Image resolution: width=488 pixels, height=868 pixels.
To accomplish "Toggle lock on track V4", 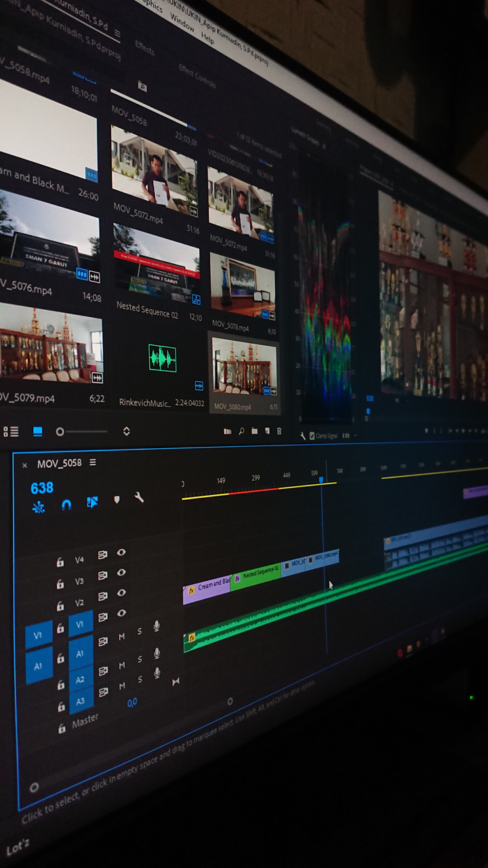I will pyautogui.click(x=60, y=562).
